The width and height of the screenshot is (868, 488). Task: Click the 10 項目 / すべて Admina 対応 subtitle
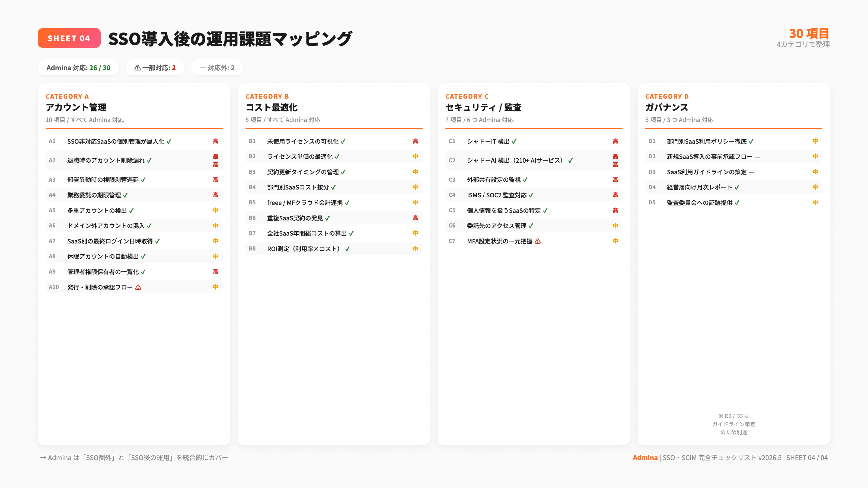point(85,120)
